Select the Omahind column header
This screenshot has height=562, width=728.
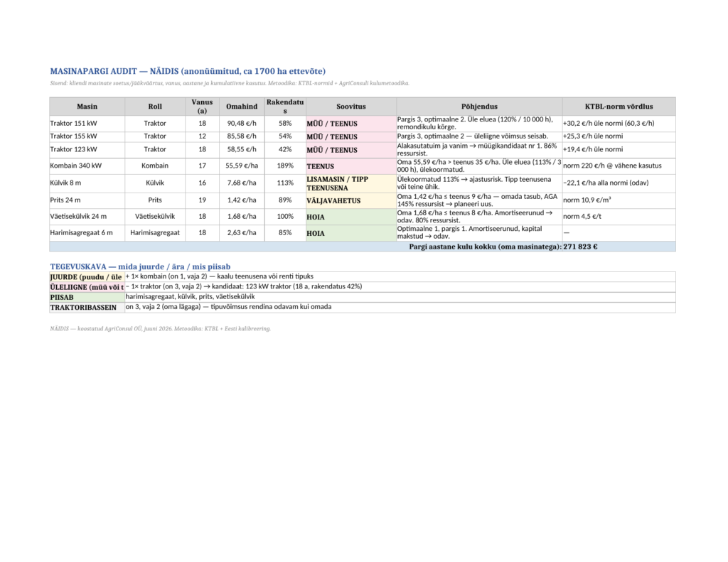(242, 107)
